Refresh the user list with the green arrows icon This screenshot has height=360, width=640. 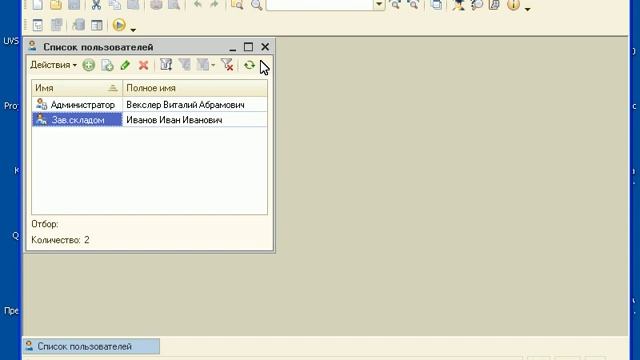point(249,65)
